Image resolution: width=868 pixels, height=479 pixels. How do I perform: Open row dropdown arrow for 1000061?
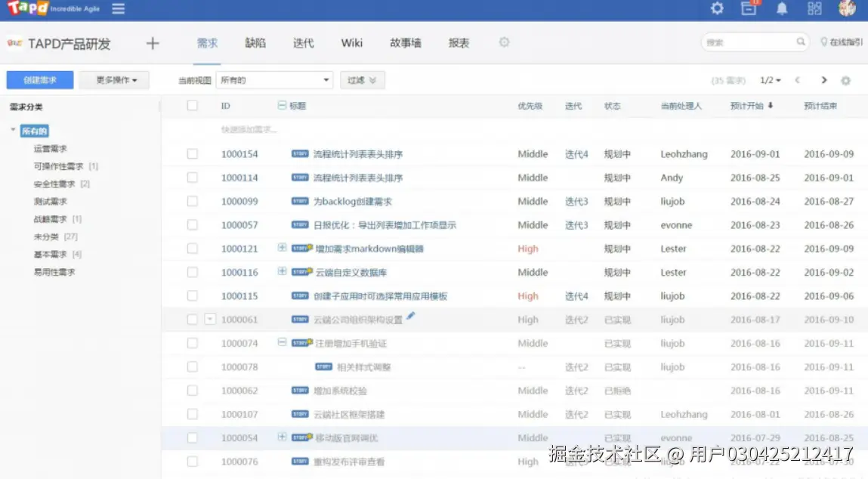click(x=210, y=319)
